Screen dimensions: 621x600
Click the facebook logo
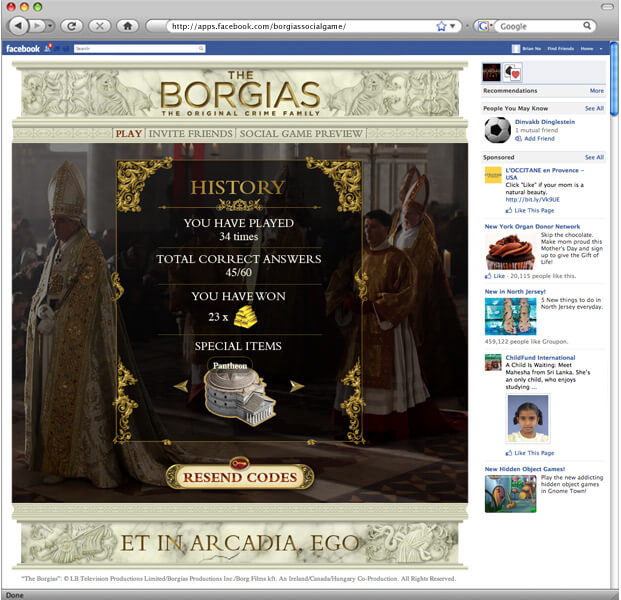23,49
